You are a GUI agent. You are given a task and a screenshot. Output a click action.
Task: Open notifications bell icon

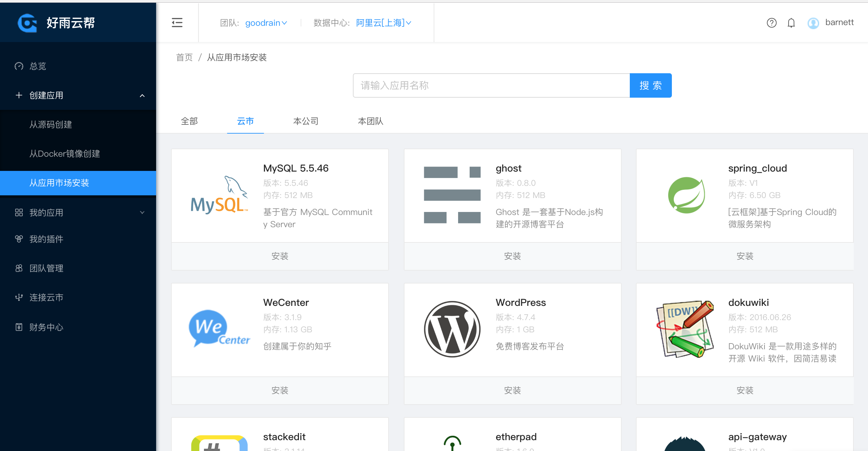pyautogui.click(x=791, y=23)
